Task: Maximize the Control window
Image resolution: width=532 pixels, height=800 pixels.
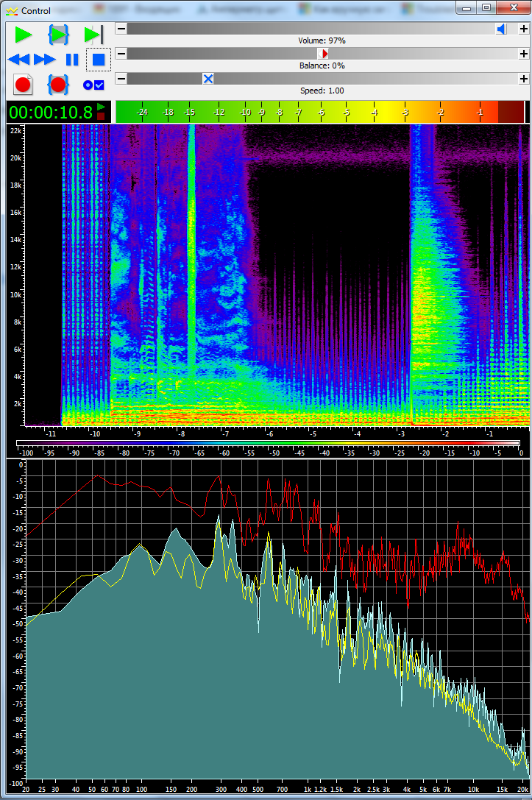Action: (486, 7)
